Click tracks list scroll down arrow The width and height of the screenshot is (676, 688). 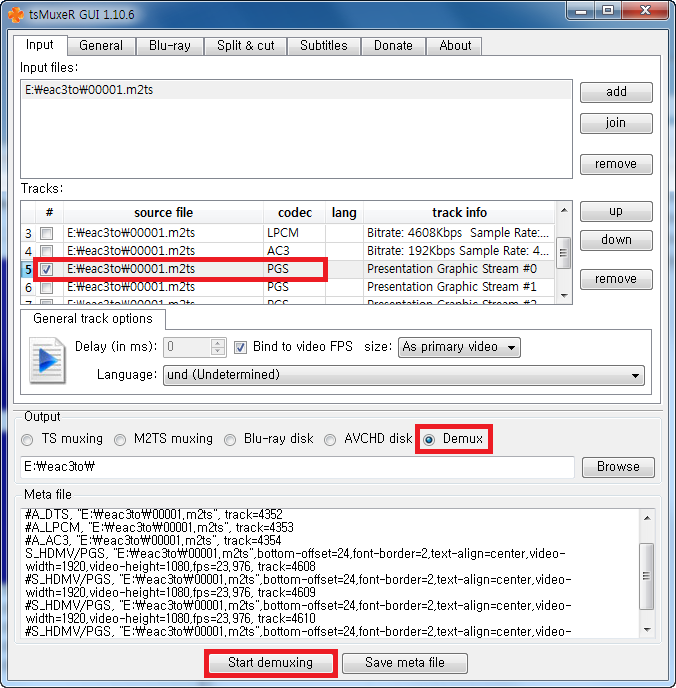(x=564, y=296)
